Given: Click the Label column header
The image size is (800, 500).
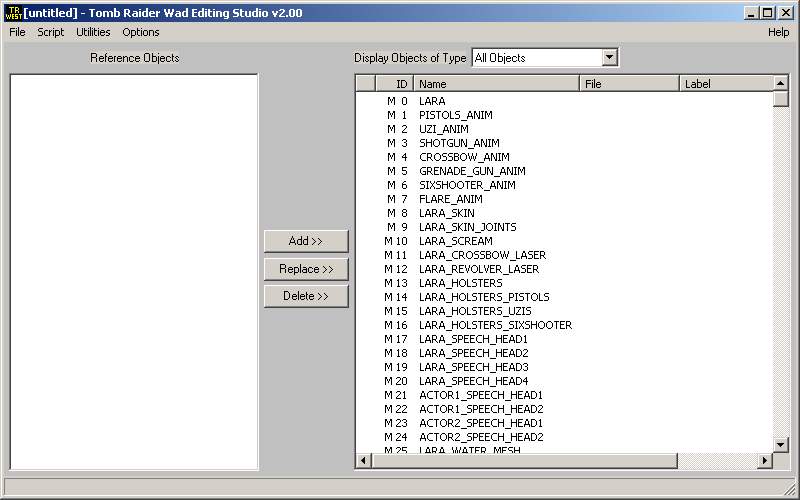Looking at the screenshot, I should (x=727, y=84).
